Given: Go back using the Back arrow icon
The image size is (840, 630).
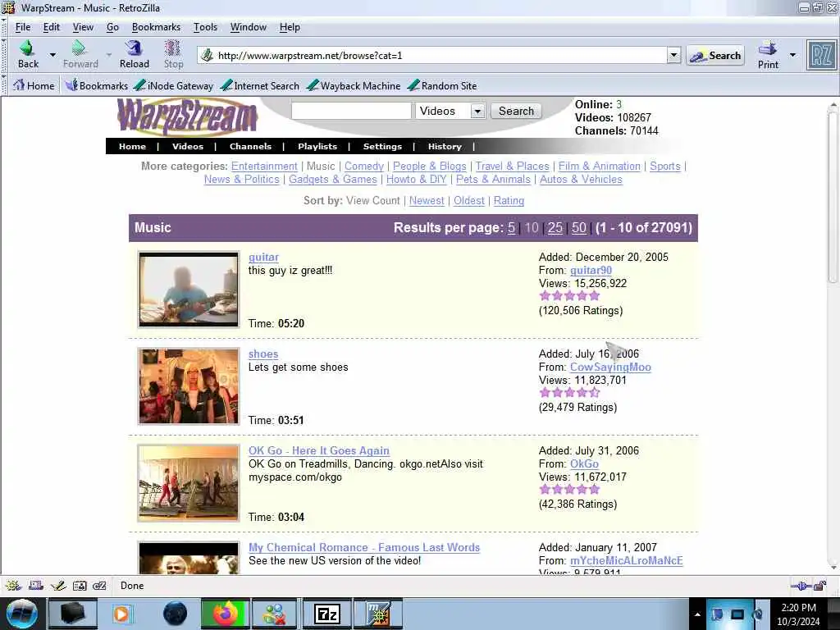Looking at the screenshot, I should pyautogui.click(x=27, y=48).
